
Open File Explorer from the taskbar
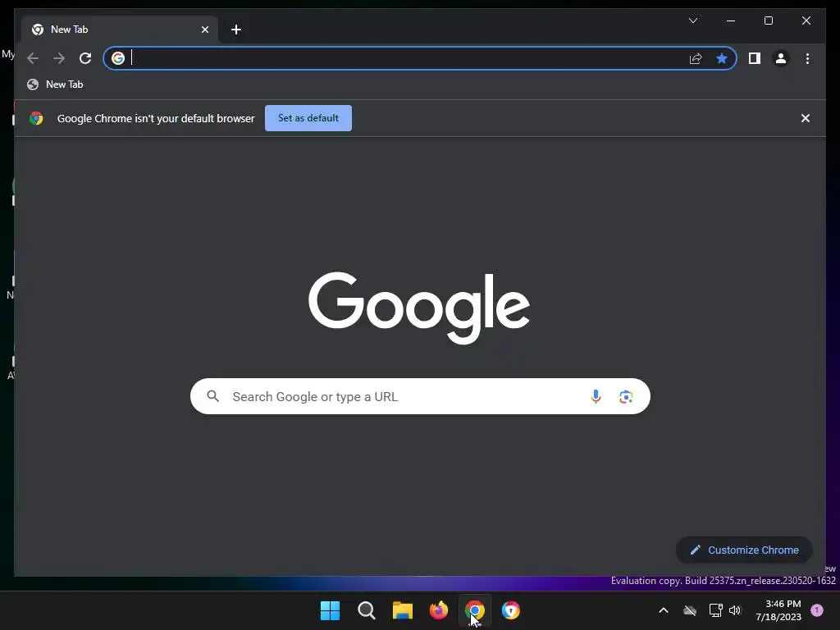coord(402,610)
